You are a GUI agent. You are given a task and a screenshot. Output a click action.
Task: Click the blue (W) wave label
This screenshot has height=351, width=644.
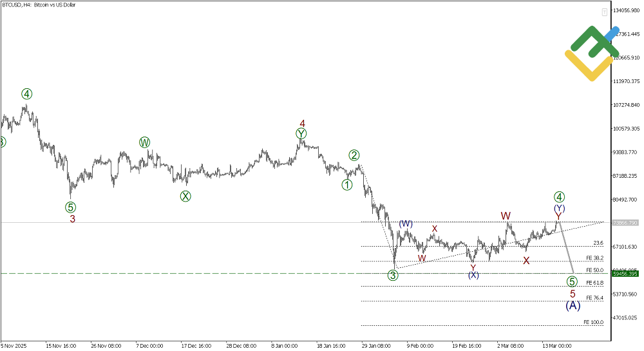[406, 223]
